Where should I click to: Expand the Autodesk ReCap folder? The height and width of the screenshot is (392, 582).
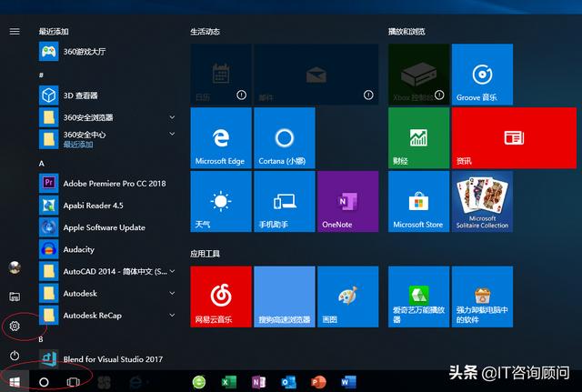(172, 315)
